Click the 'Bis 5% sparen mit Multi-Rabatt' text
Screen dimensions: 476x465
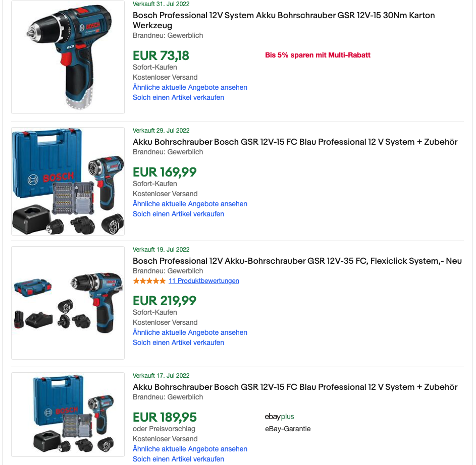pos(318,55)
